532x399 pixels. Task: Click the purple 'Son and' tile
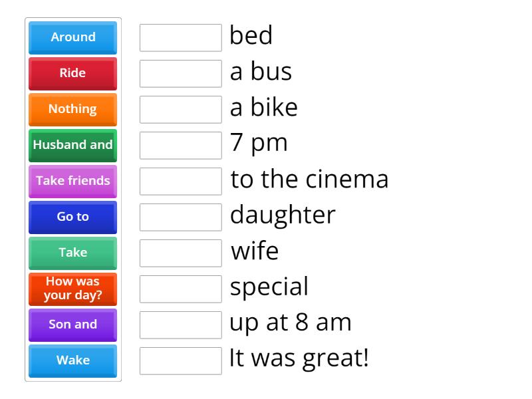click(72, 325)
